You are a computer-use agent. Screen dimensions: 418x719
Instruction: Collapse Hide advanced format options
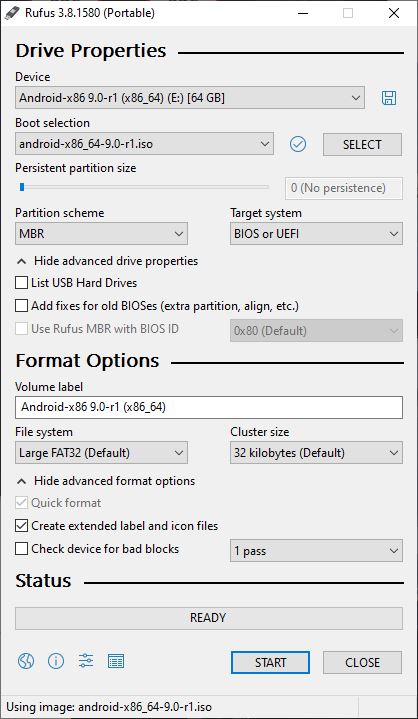coord(106,481)
